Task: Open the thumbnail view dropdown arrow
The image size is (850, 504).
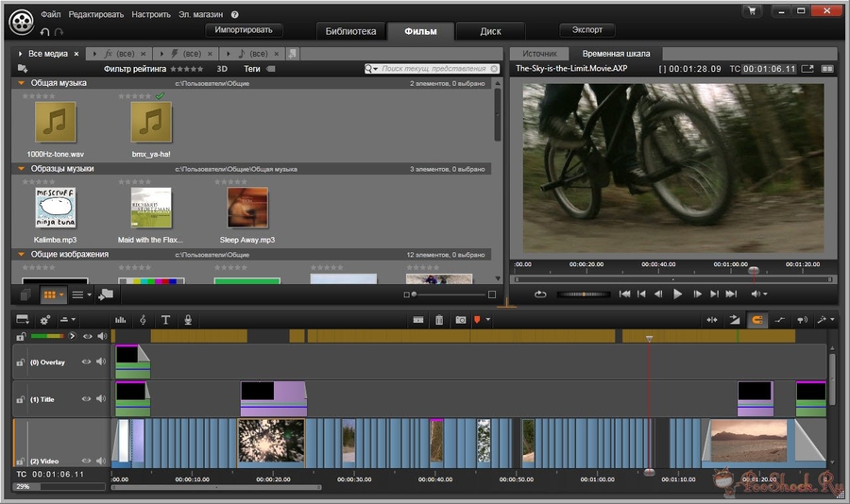Action: pos(62,294)
